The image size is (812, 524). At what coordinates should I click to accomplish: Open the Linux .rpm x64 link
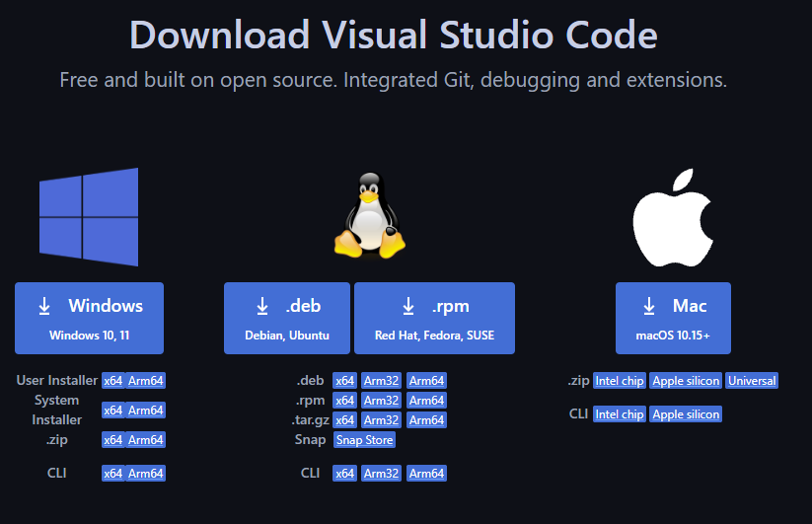pos(345,401)
